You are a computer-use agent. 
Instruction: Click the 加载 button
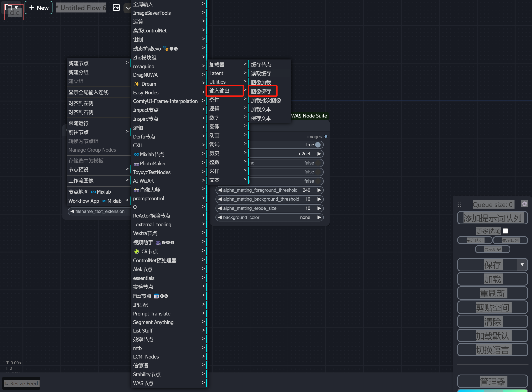point(492,279)
